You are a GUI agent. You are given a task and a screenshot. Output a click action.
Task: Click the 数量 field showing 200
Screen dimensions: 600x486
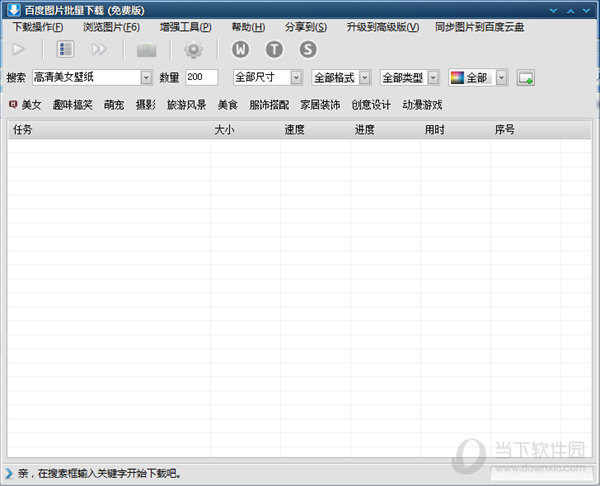tap(202, 77)
